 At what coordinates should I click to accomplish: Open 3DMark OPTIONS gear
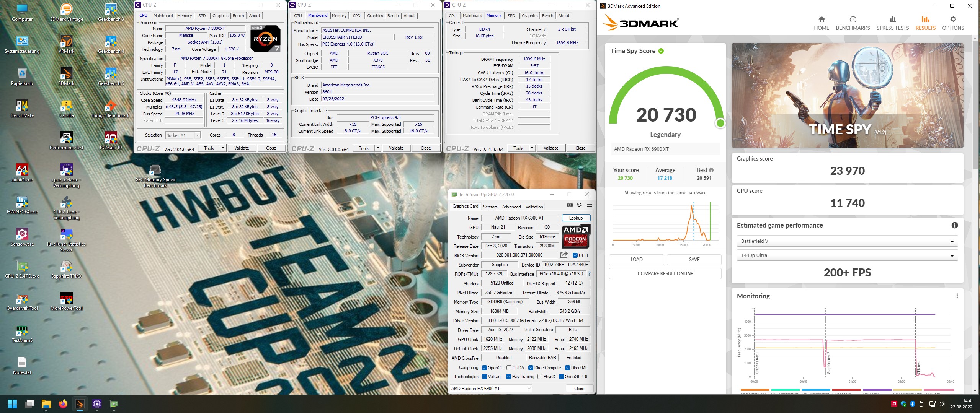(x=953, y=23)
